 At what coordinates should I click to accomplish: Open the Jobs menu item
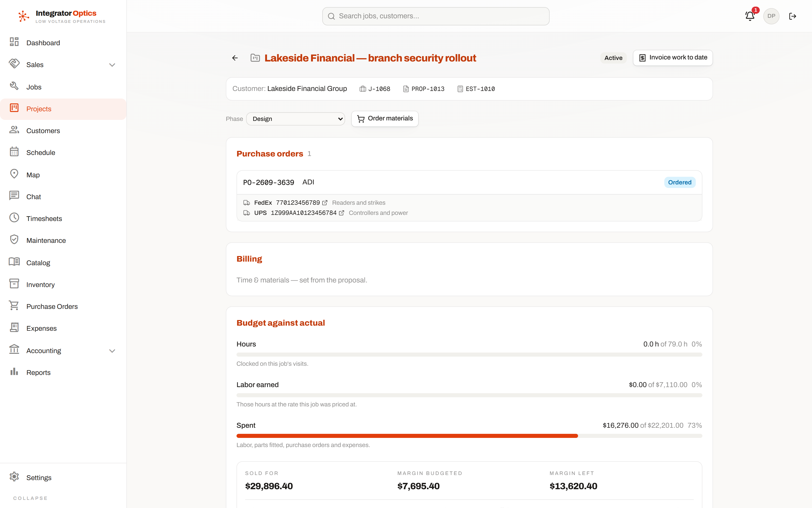click(63, 87)
